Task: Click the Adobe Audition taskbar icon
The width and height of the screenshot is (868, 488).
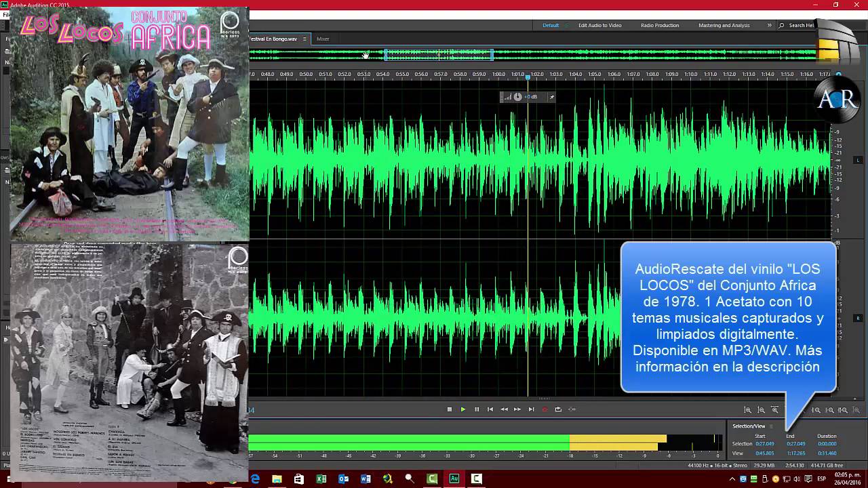Action: [x=454, y=479]
